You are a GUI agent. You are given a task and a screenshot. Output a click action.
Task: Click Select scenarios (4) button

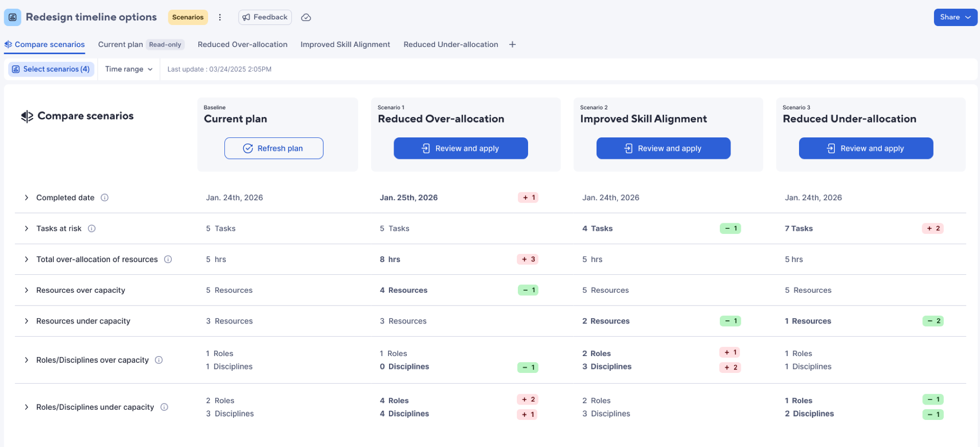coord(51,69)
